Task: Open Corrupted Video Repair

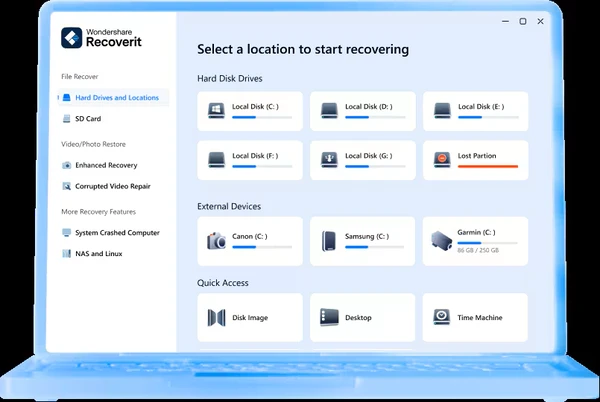Action: pos(113,186)
